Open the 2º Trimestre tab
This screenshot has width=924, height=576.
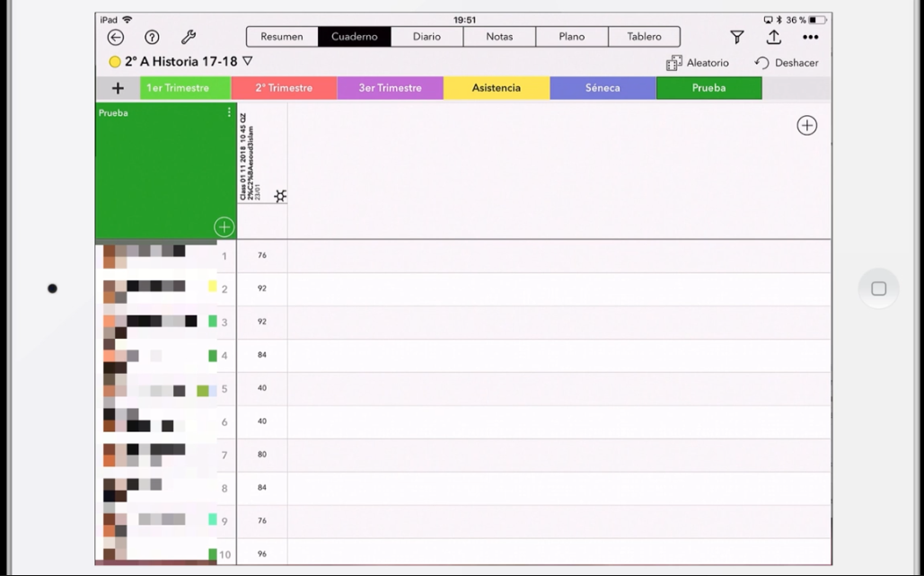pyautogui.click(x=284, y=88)
